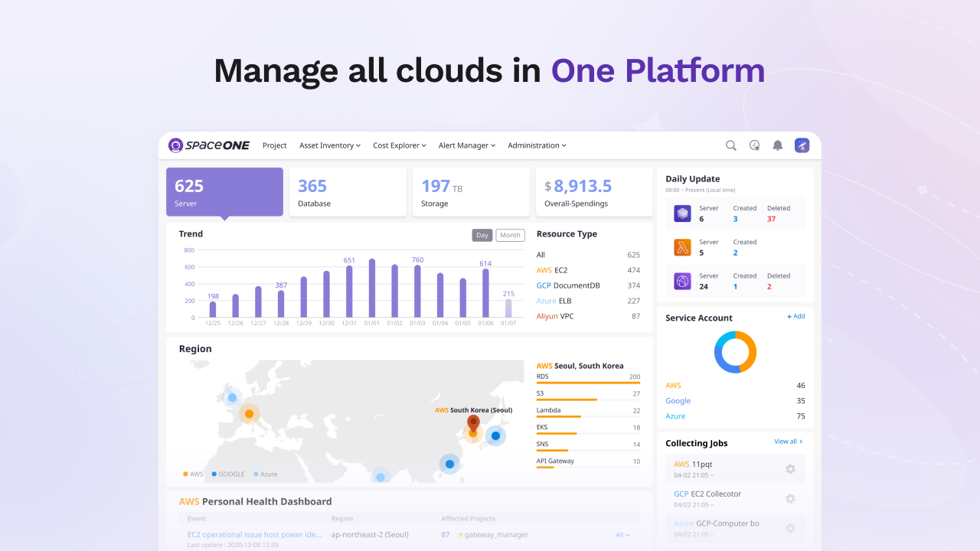980x551 pixels.
Task: Click the orange Lambda icon in Daily Update
Action: [682, 247]
